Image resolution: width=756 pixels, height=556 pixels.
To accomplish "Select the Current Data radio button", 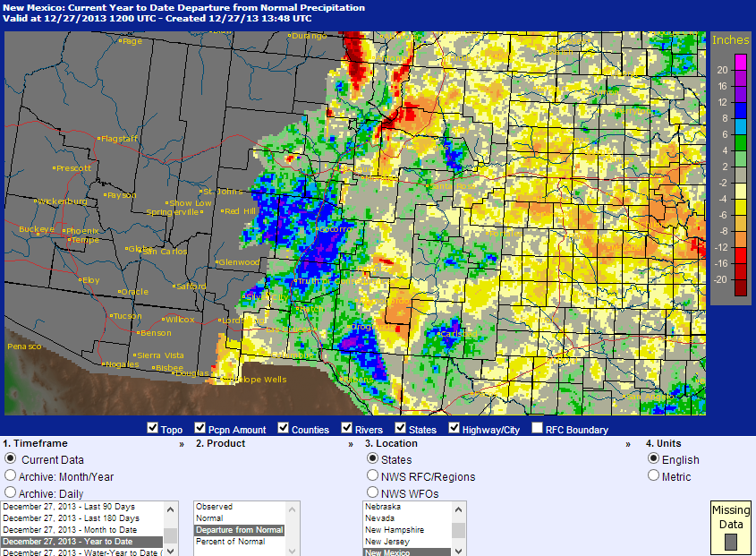I will (x=11, y=458).
